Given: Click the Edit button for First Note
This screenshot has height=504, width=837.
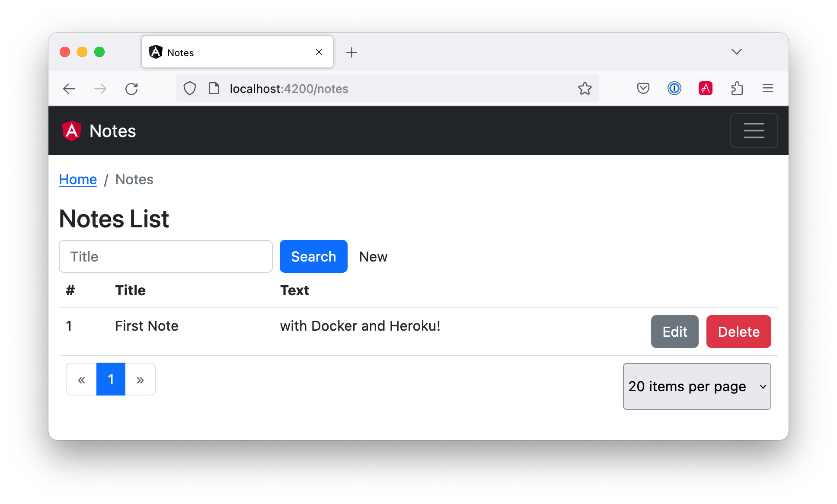Looking at the screenshot, I should pyautogui.click(x=674, y=331).
